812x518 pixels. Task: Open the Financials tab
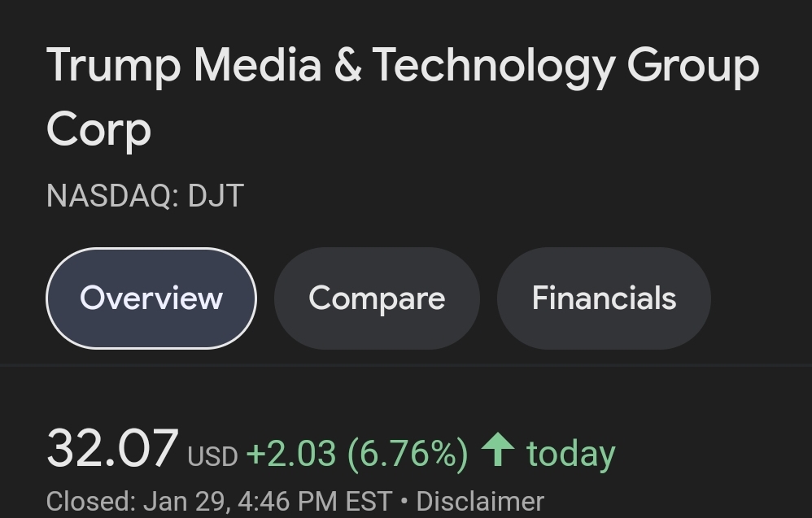tap(604, 298)
